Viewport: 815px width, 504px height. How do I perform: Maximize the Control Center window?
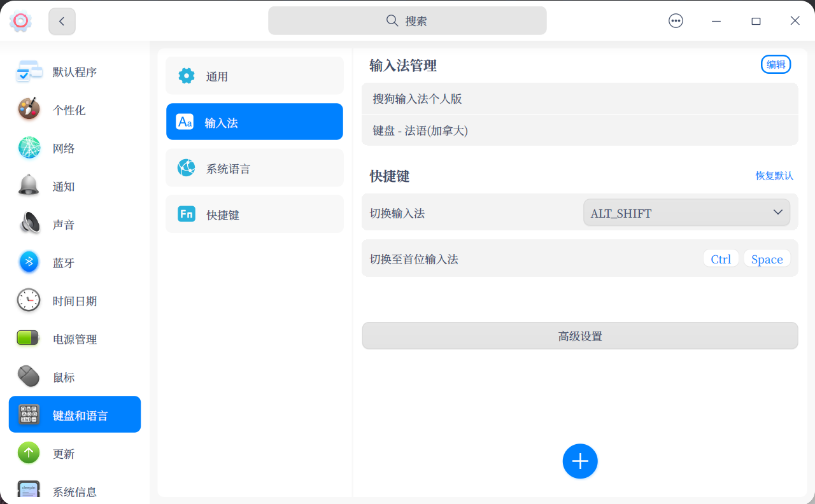(x=756, y=21)
